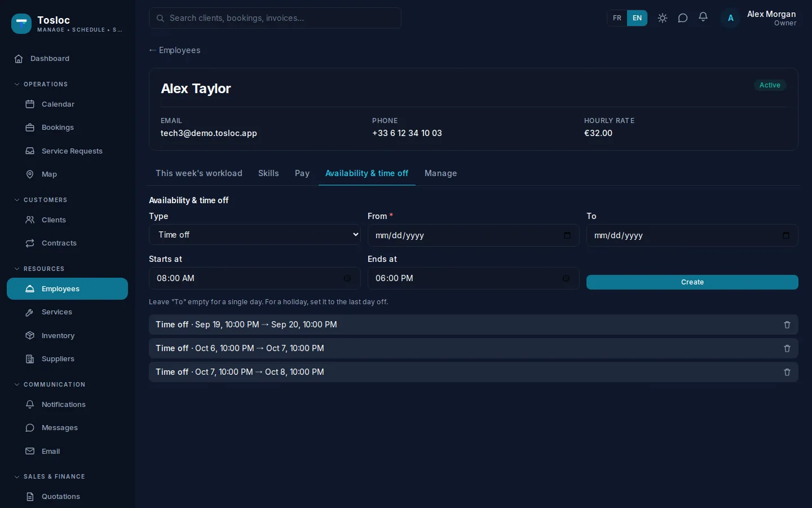Click the Email envelope icon

(30, 452)
